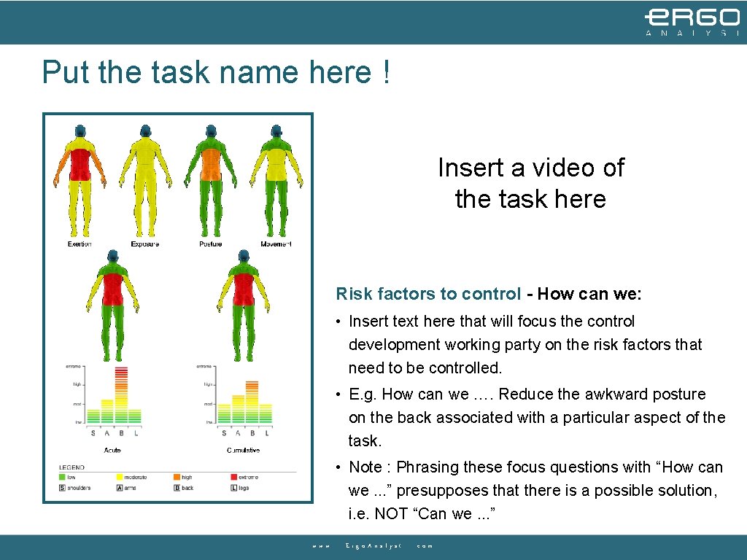This screenshot has height=560, width=747.
Task: Click the 'L' legs legend icon
Action: (234, 488)
